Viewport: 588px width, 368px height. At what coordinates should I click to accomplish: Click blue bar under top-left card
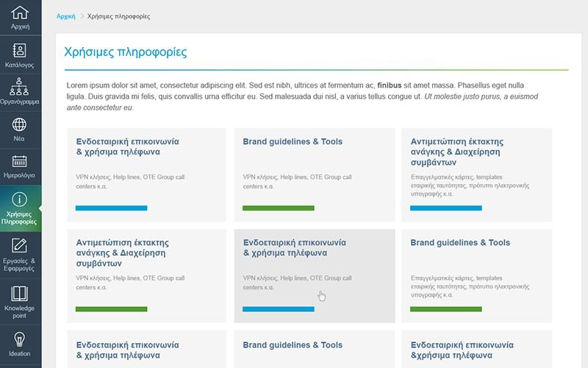pos(111,208)
